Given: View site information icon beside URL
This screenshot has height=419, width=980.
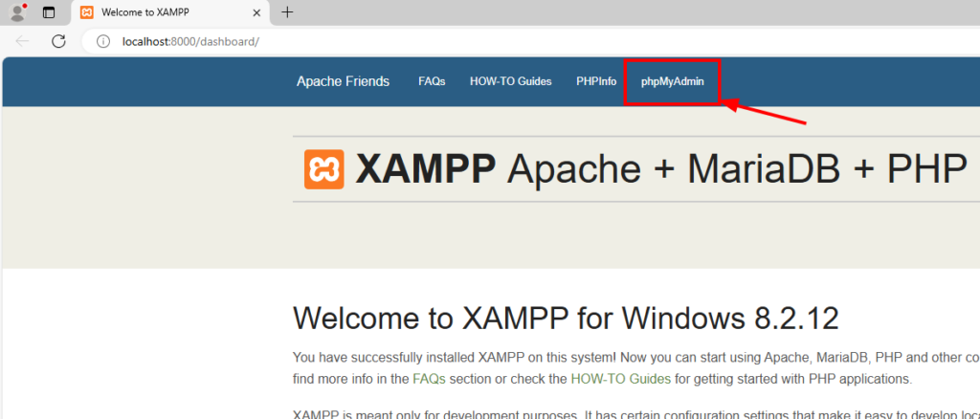Looking at the screenshot, I should tap(103, 41).
